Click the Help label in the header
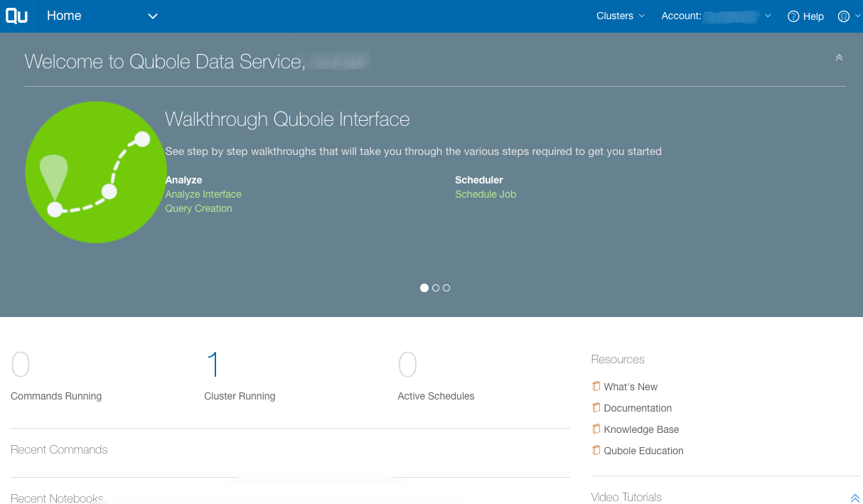The width and height of the screenshot is (863, 504). click(x=813, y=16)
